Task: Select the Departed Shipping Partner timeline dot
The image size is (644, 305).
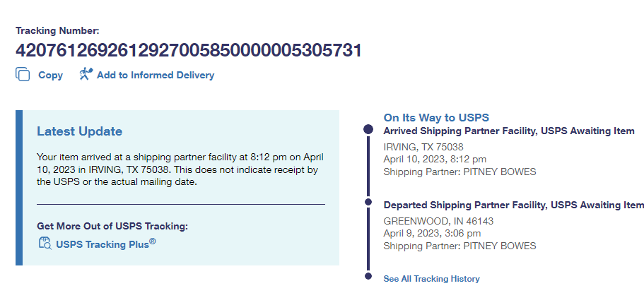Action: coord(368,203)
